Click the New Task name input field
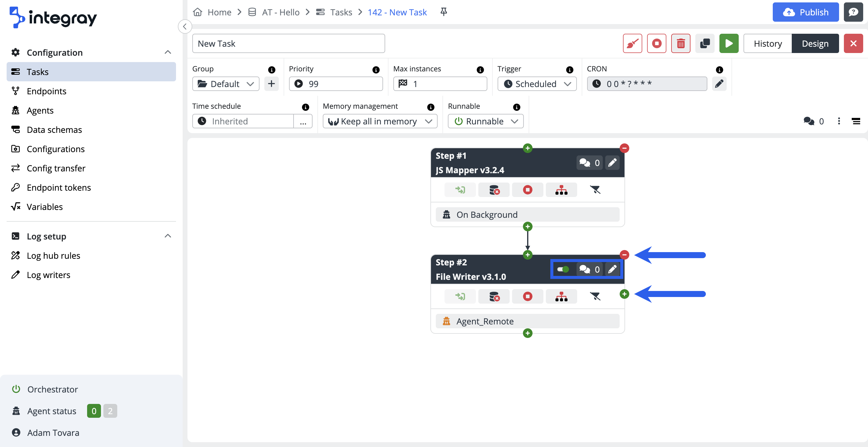The image size is (868, 447). click(x=288, y=43)
